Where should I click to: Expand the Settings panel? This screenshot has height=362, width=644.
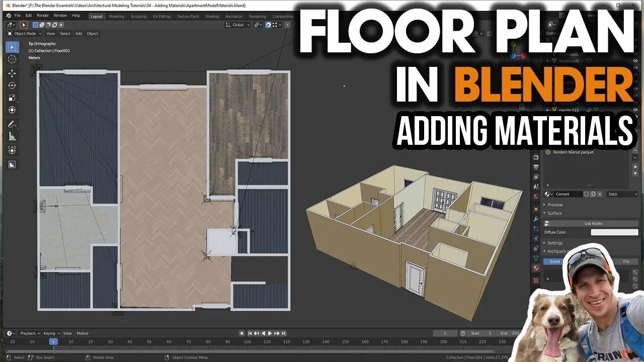click(x=555, y=243)
